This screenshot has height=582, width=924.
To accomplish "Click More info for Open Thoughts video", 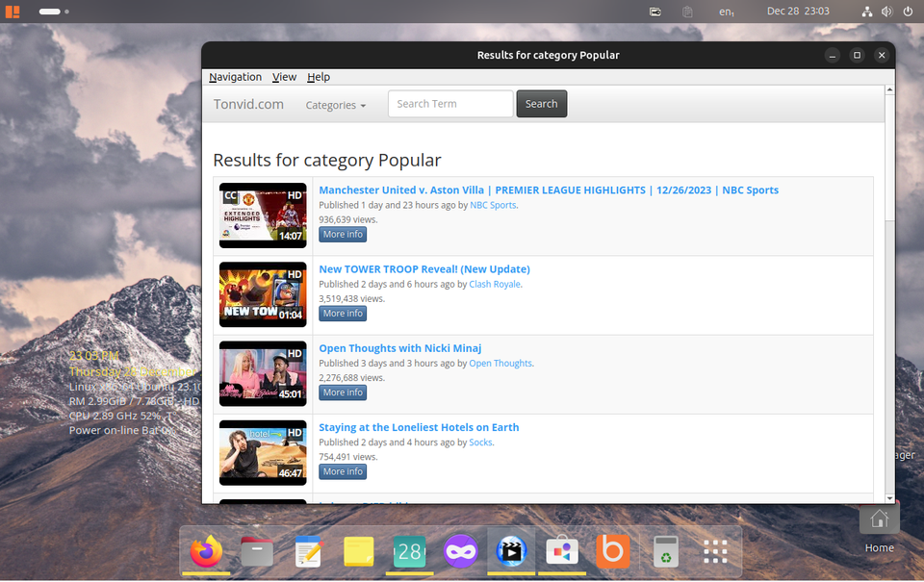I will point(343,392).
